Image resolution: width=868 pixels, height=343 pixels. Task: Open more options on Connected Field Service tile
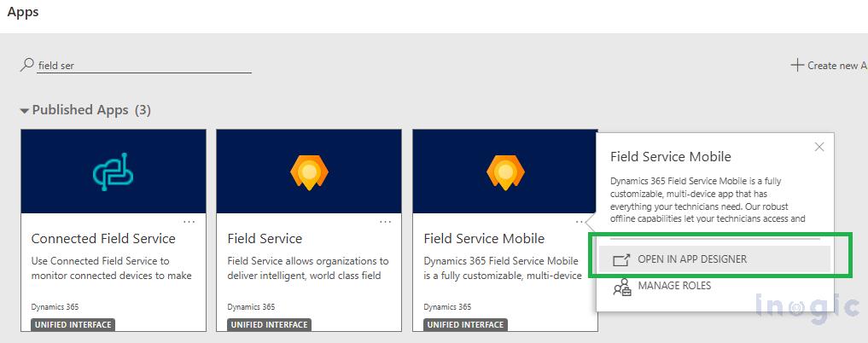(x=189, y=221)
